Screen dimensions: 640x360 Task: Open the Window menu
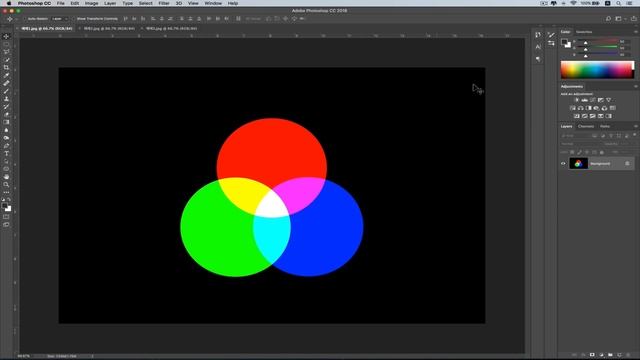pyautogui.click(x=213, y=3)
